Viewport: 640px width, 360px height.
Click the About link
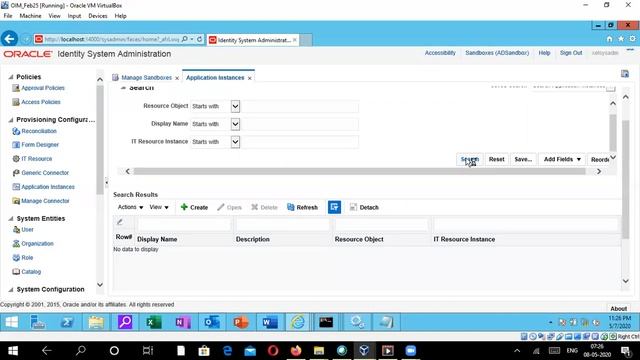point(618,309)
